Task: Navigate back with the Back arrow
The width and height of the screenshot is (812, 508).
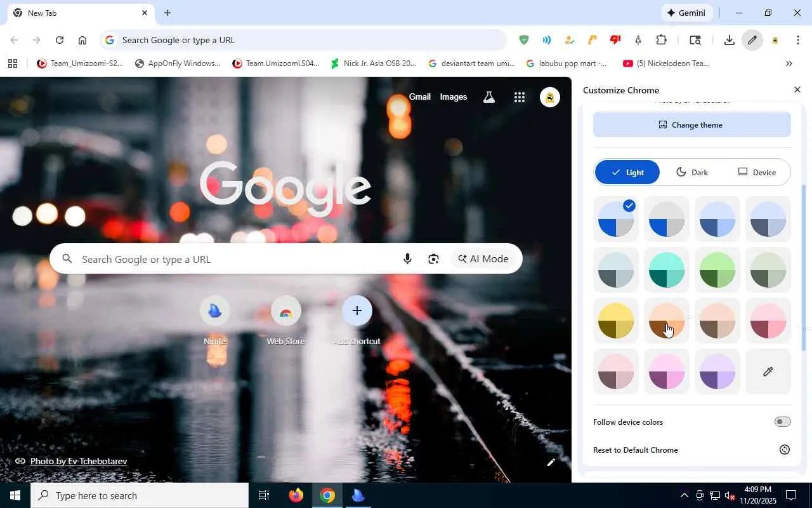Action: tap(14, 40)
